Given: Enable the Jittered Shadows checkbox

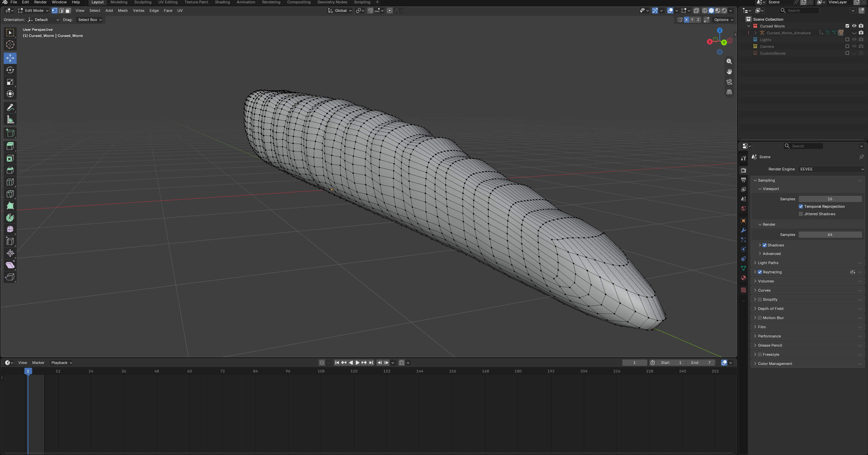Looking at the screenshot, I should tap(801, 214).
